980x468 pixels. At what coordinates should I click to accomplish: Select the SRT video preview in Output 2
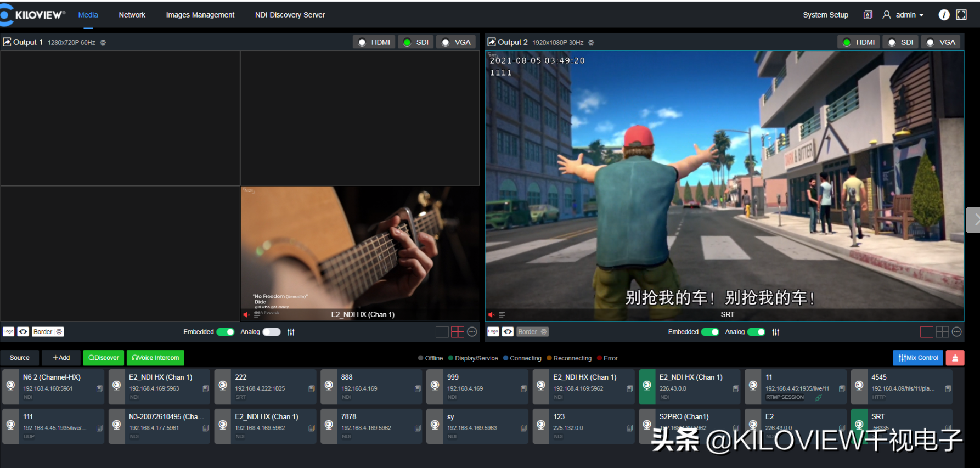point(724,186)
